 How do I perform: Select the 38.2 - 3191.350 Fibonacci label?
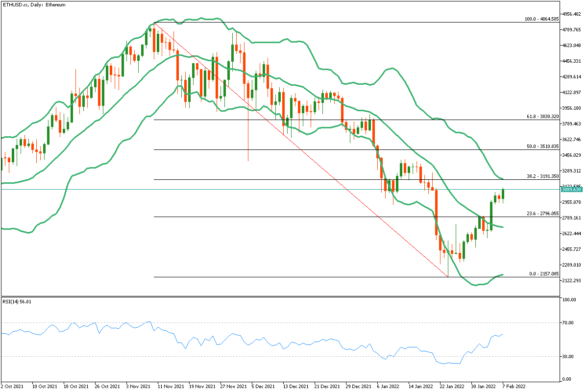pyautogui.click(x=542, y=176)
